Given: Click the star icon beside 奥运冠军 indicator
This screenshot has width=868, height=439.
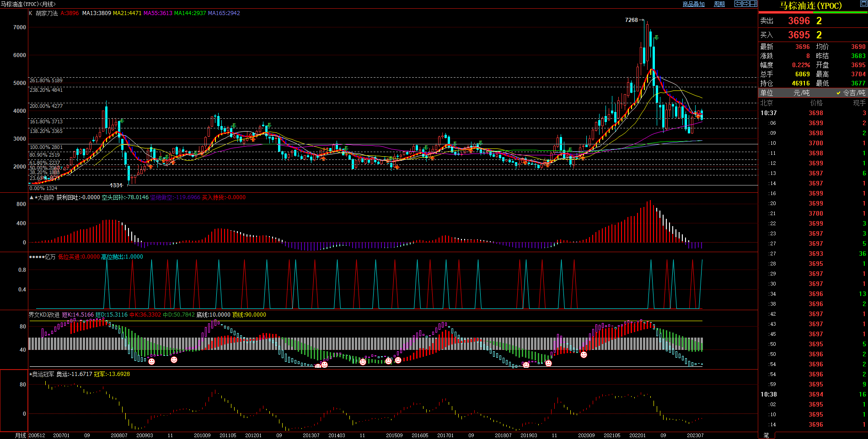Looking at the screenshot, I should tap(31, 374).
